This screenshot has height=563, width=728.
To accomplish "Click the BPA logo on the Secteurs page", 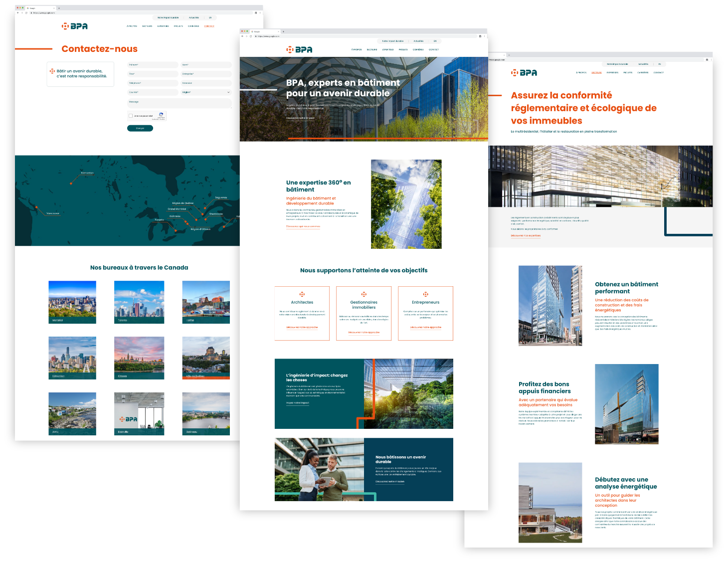I will tap(524, 73).
